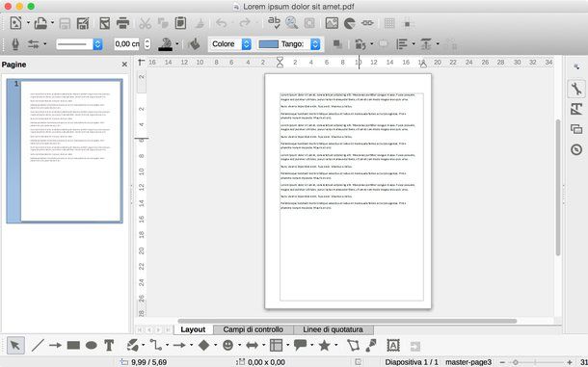Switch to the Layout tab
Screen dimensions: 588x367
(x=193, y=329)
